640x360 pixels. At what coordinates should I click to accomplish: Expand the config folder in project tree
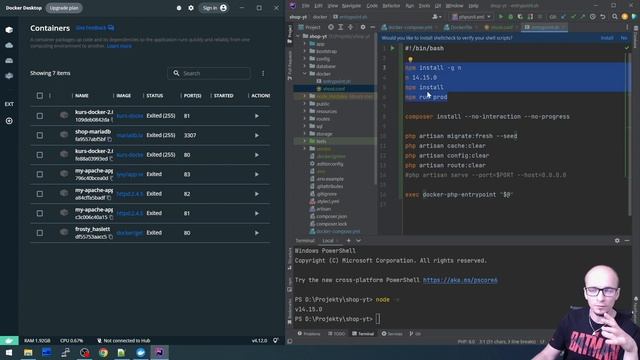(304, 59)
